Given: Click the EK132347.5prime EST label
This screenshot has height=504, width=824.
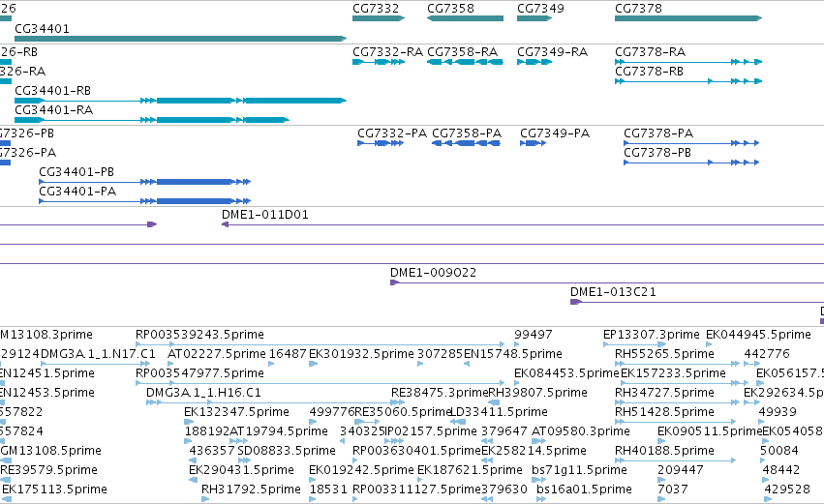Looking at the screenshot, I should [x=236, y=413].
